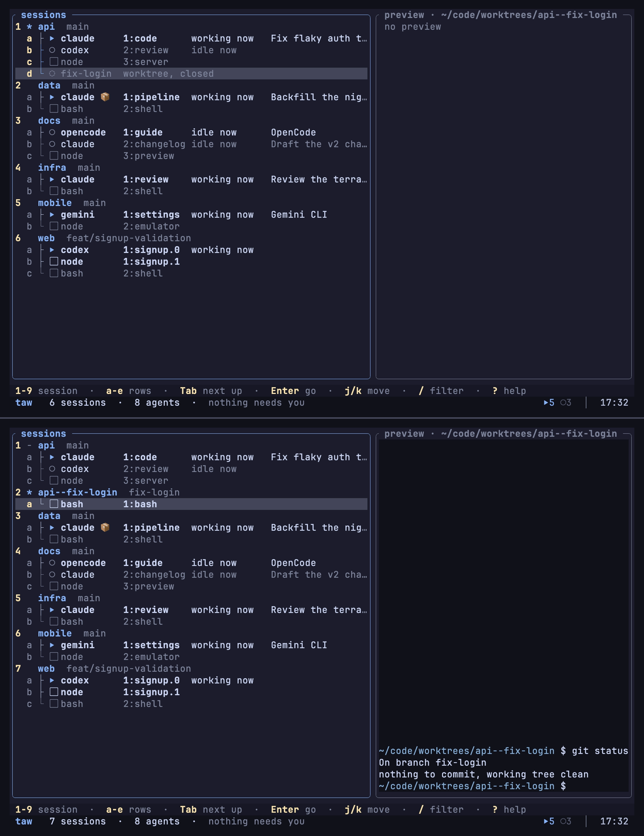The width and height of the screenshot is (644, 836).
Task: Open the docs session header numbered 4
Action: pyautogui.click(x=191, y=551)
